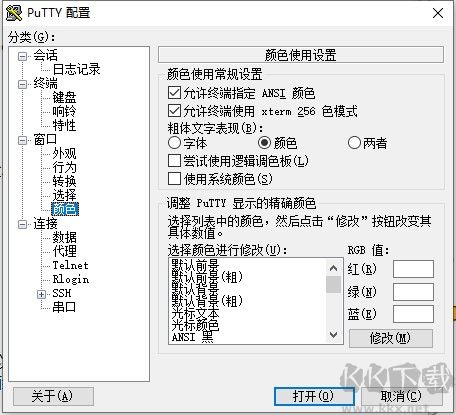This screenshot has width=456, height=415.
Task: Select 字体 radio for bold text
Action: [174, 143]
